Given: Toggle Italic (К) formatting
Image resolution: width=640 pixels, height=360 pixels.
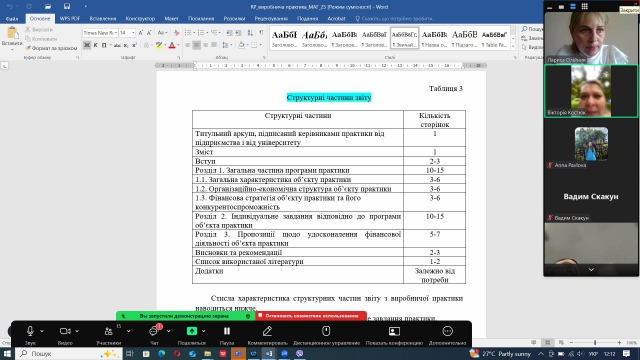Looking at the screenshot, I should (x=96, y=45).
